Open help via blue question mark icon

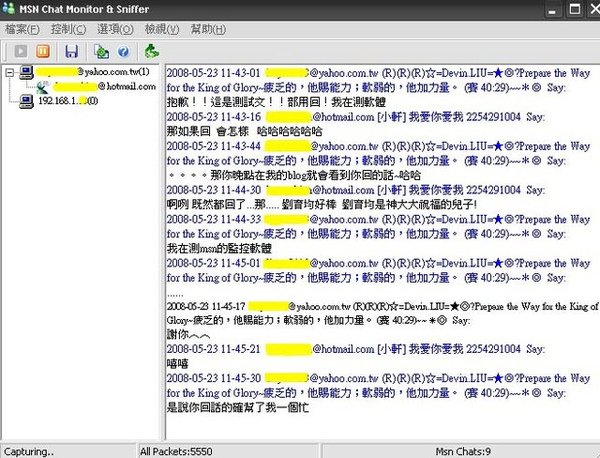pyautogui.click(x=123, y=52)
